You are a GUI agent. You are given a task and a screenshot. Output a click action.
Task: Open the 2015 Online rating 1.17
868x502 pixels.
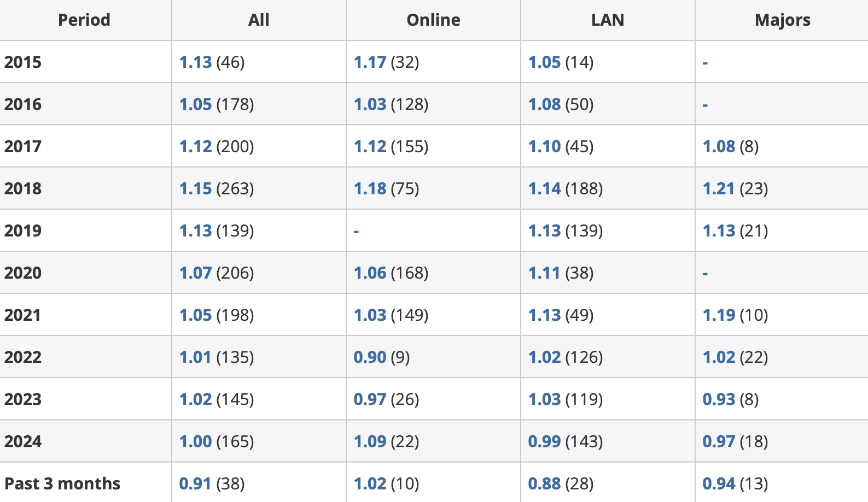point(370,62)
